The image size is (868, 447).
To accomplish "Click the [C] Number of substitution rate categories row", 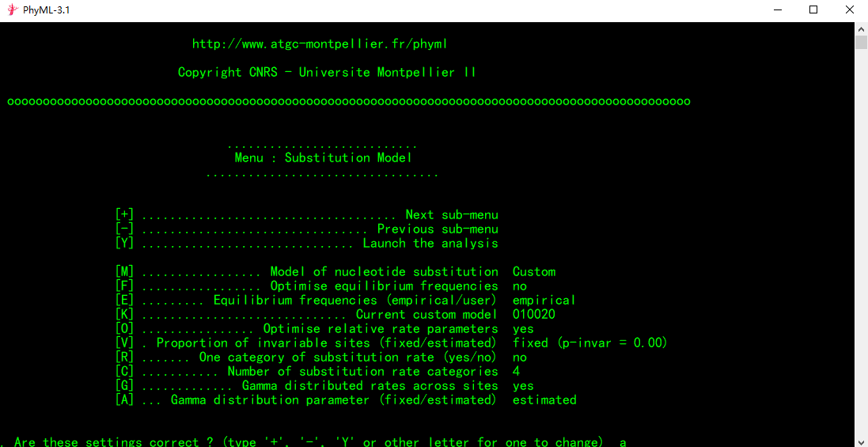I will [x=318, y=371].
